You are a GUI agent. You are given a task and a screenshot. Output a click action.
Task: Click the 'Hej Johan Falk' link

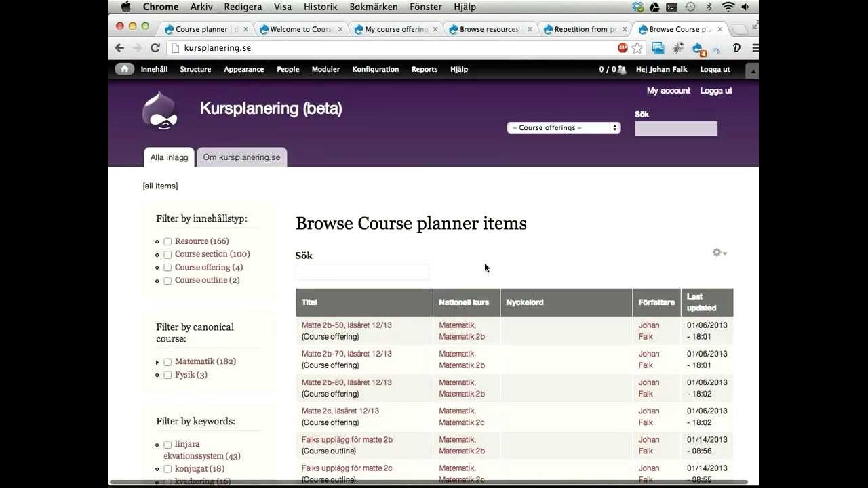pos(662,69)
